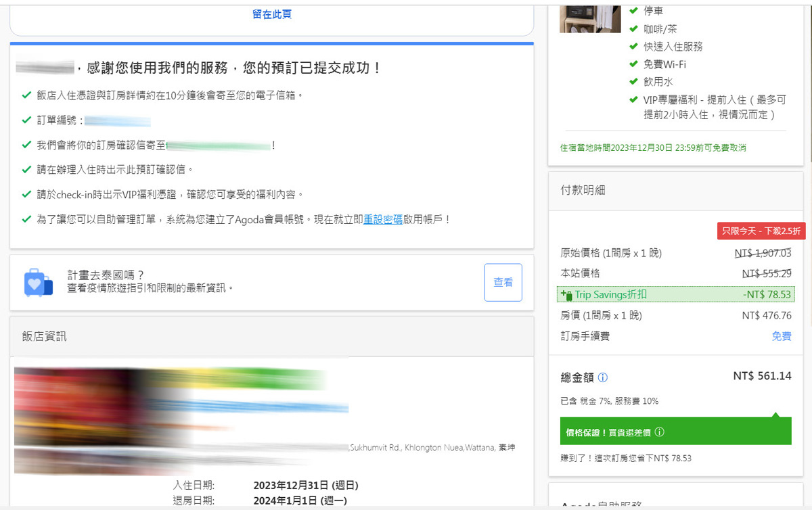Click checkmark beside 停車
The height and width of the screenshot is (510, 812).
coord(633,10)
